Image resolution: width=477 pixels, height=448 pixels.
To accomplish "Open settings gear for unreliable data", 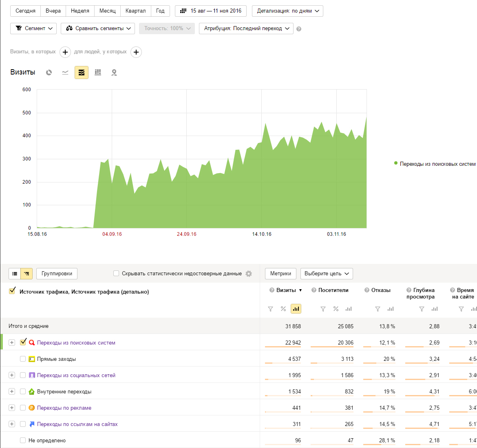I will [x=249, y=274].
